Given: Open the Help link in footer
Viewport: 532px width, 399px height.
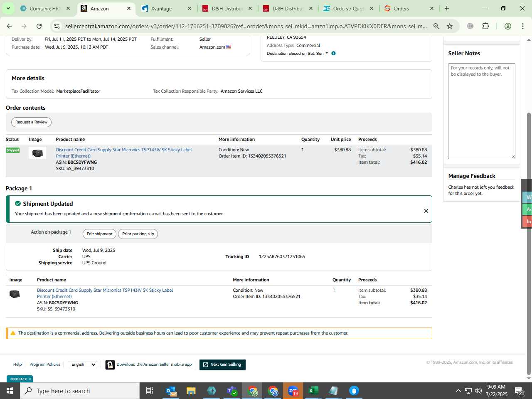Looking at the screenshot, I should 17,365.
